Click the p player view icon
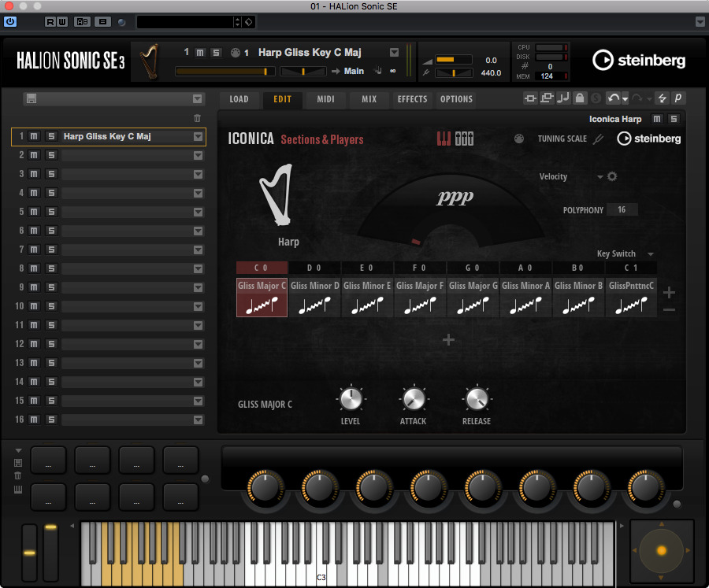The width and height of the screenshot is (709, 588). pyautogui.click(x=677, y=98)
